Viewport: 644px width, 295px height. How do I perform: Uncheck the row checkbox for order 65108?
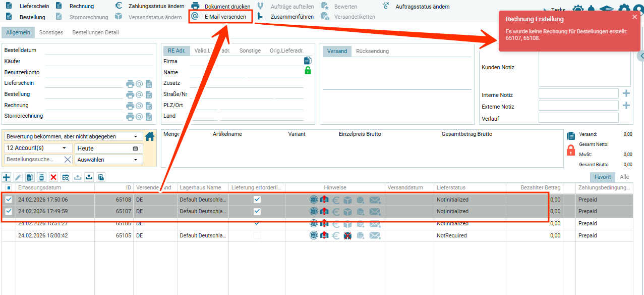(9, 200)
